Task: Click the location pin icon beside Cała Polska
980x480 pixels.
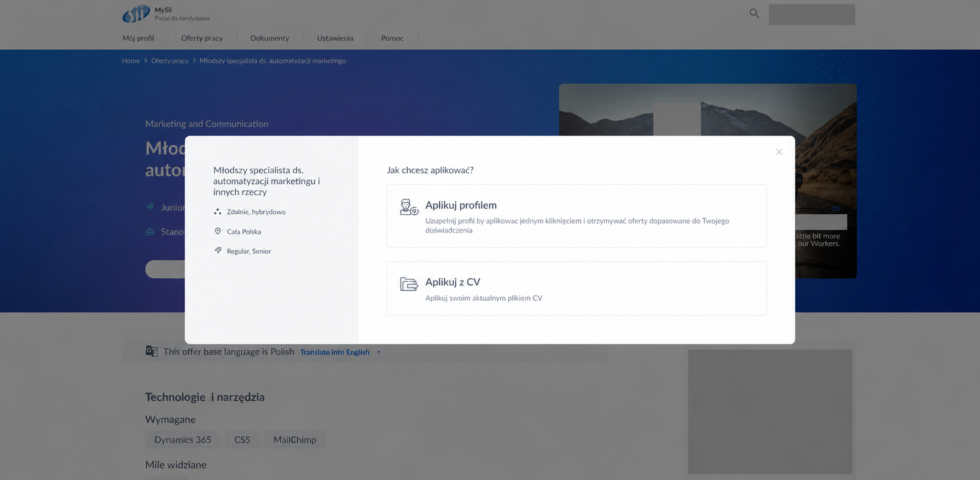Action: [217, 231]
